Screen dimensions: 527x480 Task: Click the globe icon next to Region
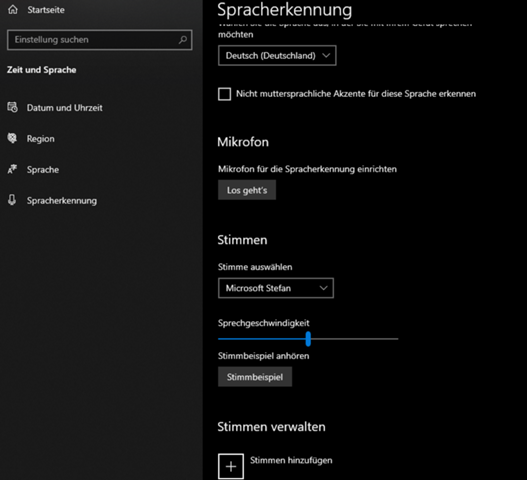(12, 138)
